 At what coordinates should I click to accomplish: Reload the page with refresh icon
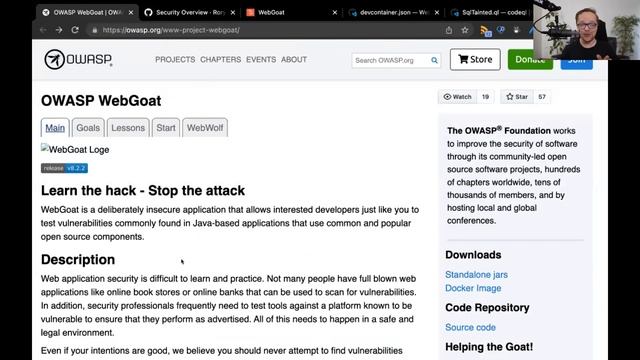click(75, 30)
